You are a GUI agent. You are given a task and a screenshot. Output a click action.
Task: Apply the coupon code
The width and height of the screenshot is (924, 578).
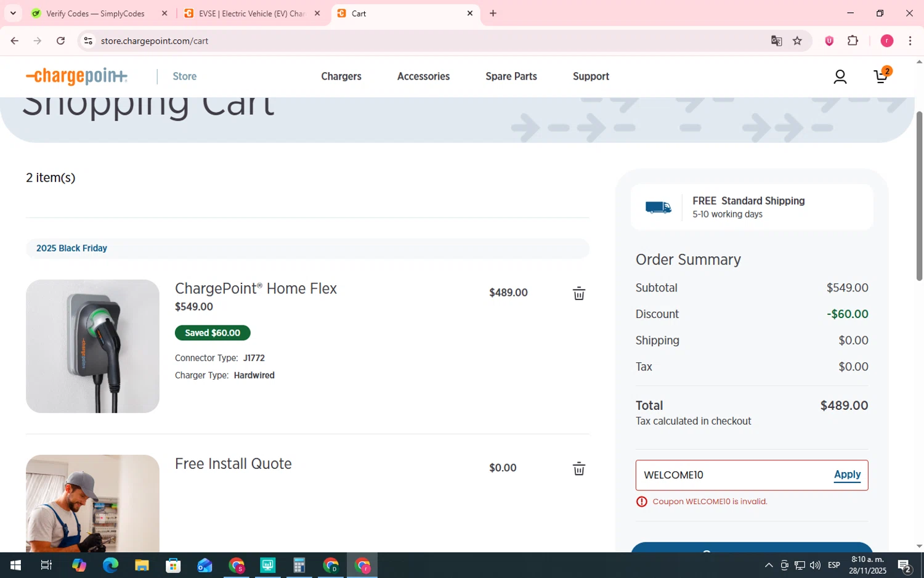[x=847, y=474]
